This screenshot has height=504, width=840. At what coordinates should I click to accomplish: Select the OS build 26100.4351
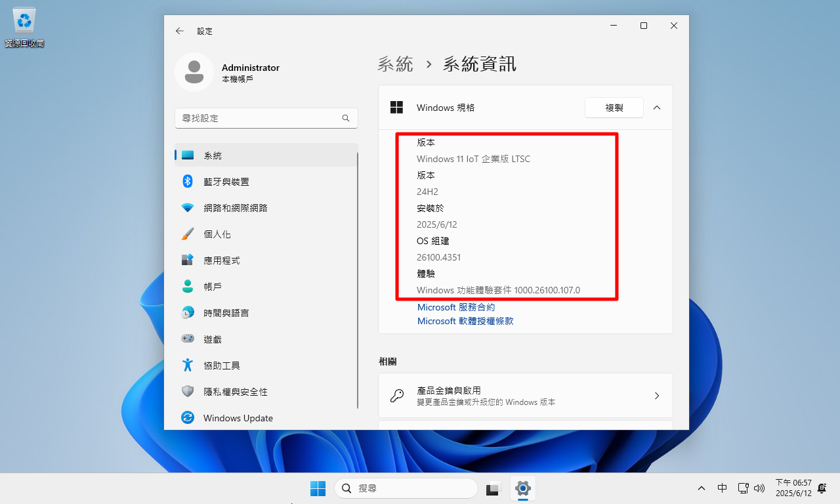pos(438,257)
